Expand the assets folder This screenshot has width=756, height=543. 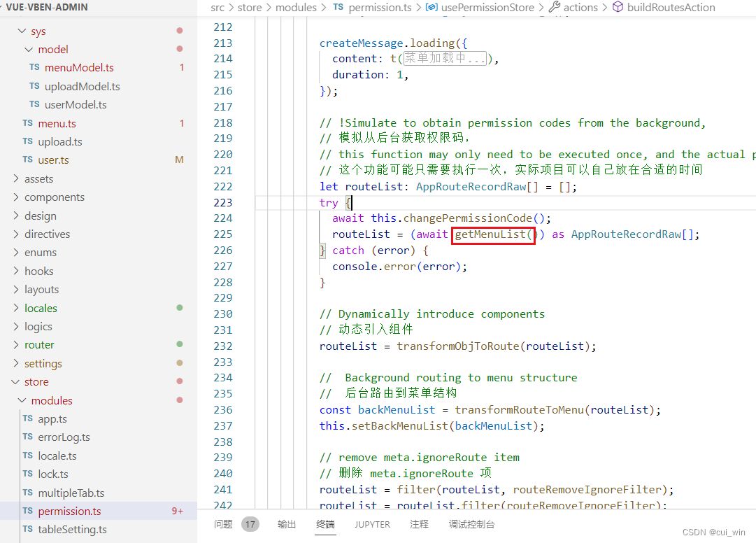16,179
